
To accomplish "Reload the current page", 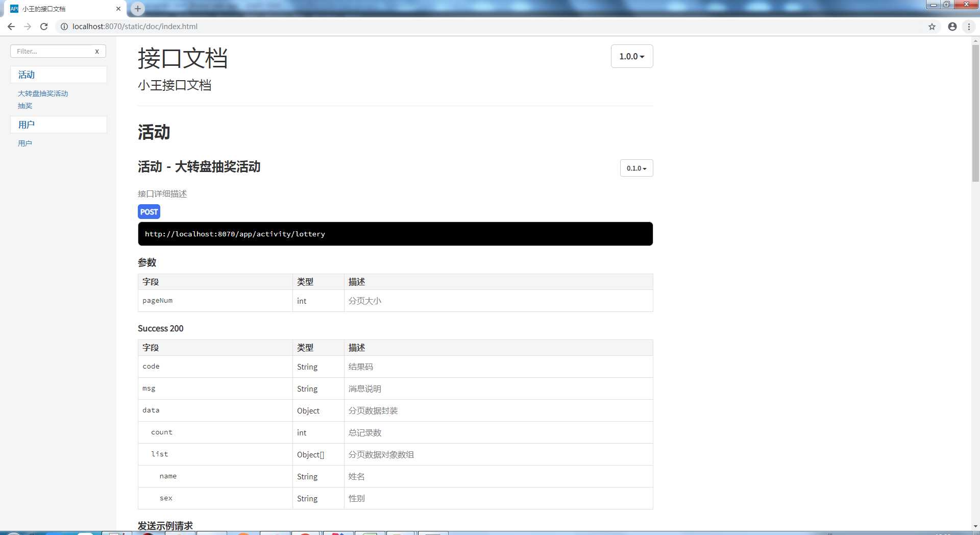I will point(44,27).
